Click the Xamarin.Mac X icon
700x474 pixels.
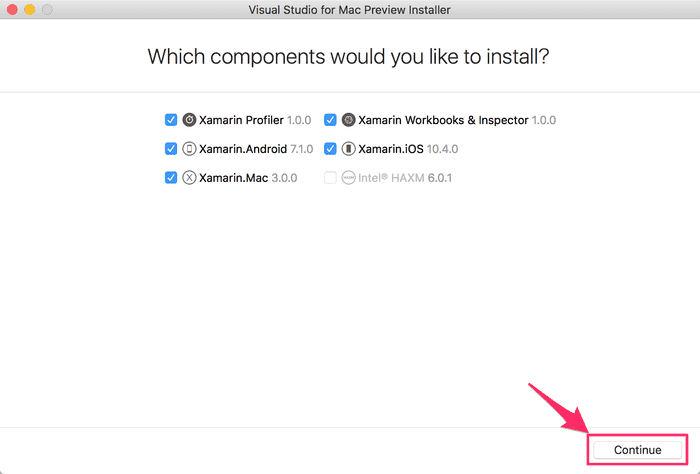click(x=190, y=178)
